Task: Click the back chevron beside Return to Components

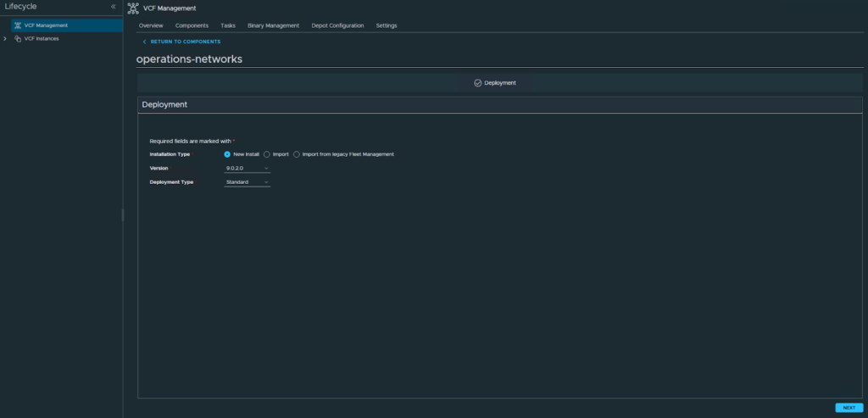Action: pos(144,42)
